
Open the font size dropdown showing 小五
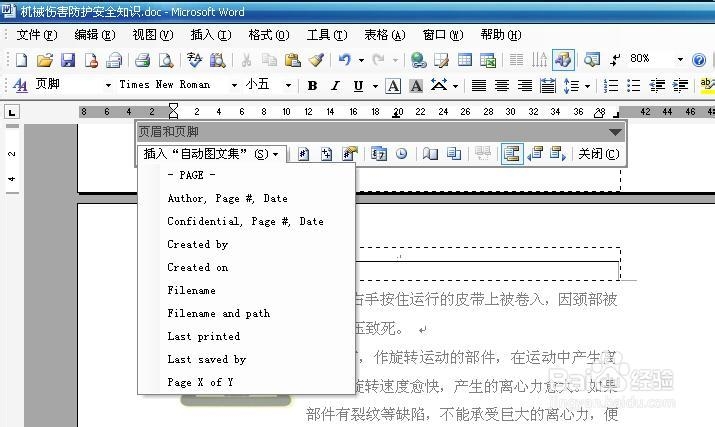[288, 85]
